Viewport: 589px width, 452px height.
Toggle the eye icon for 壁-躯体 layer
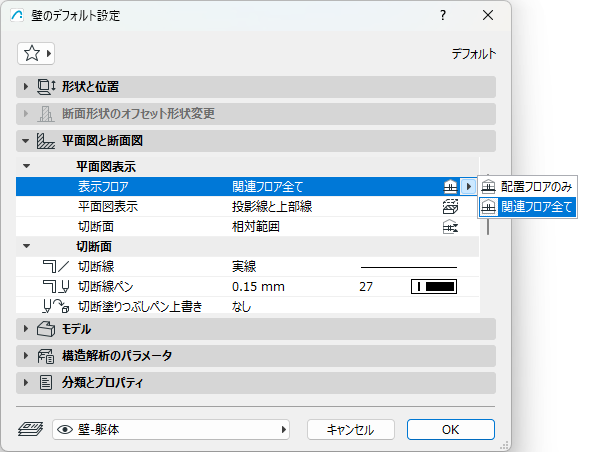(x=65, y=429)
